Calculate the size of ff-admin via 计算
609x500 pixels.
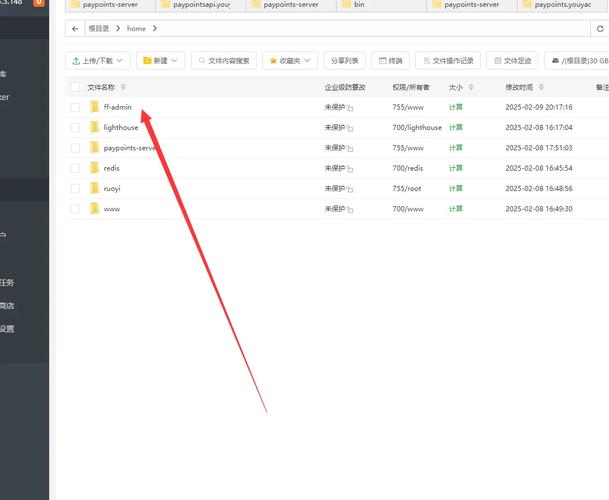tap(456, 107)
